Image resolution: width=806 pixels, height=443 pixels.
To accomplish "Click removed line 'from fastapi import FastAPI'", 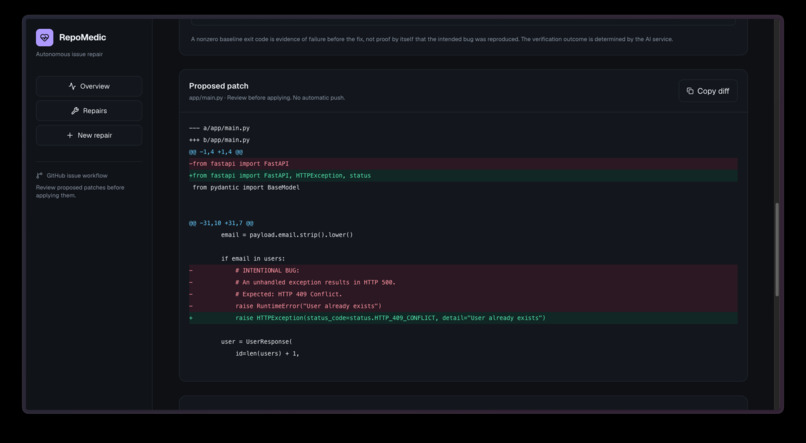I will pyautogui.click(x=463, y=164).
